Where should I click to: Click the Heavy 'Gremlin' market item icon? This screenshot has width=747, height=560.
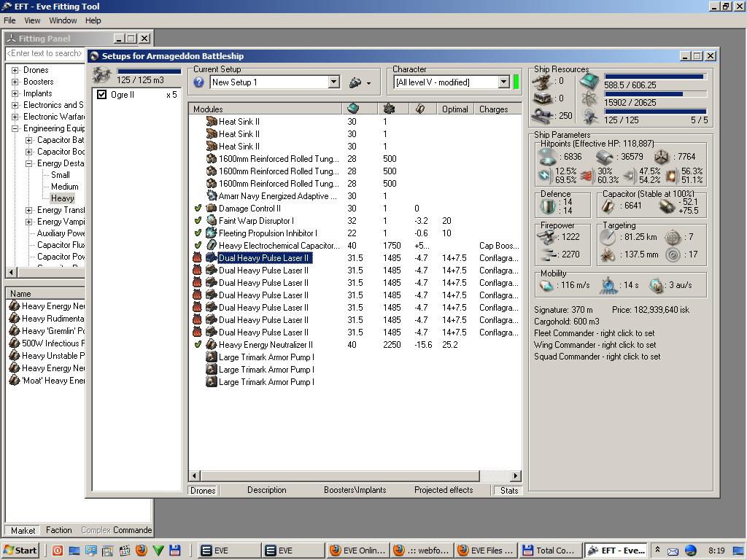click(x=15, y=330)
